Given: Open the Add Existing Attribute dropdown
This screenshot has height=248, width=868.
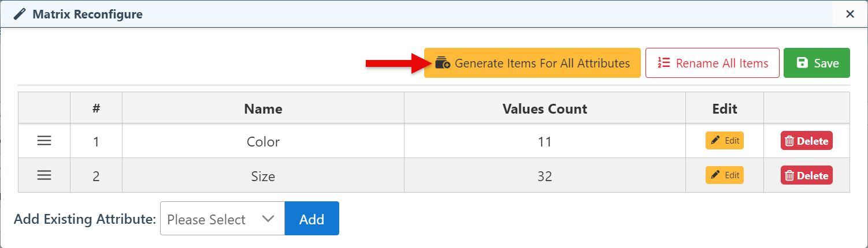Looking at the screenshot, I should [x=222, y=219].
